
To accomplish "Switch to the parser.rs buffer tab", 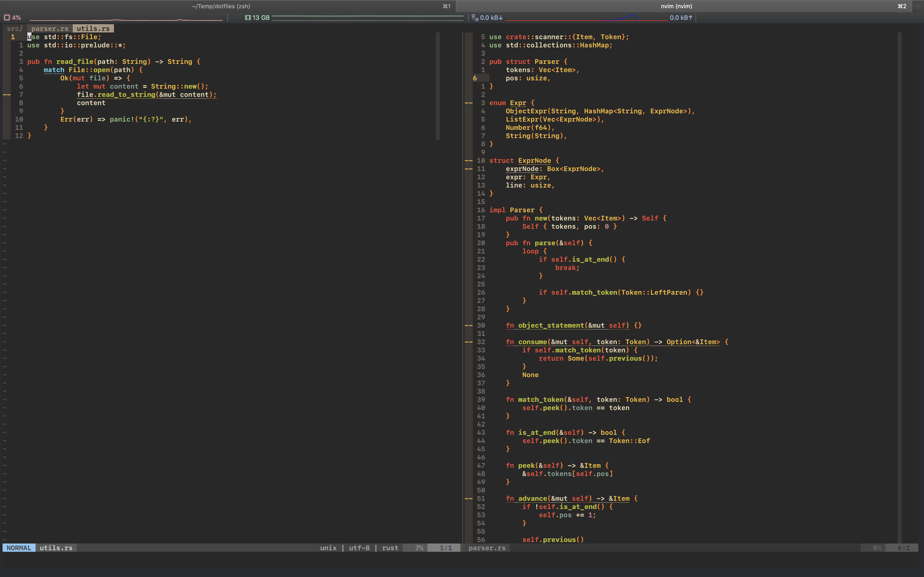I will [x=50, y=29].
